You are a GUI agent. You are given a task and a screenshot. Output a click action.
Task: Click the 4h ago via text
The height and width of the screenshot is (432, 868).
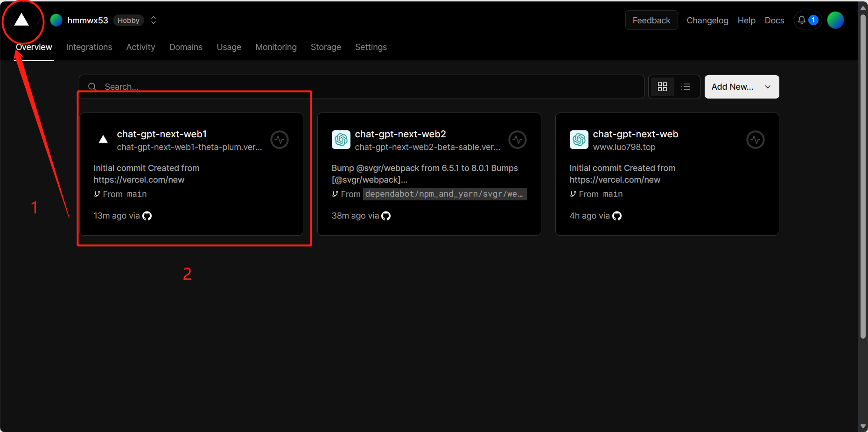[x=589, y=216]
